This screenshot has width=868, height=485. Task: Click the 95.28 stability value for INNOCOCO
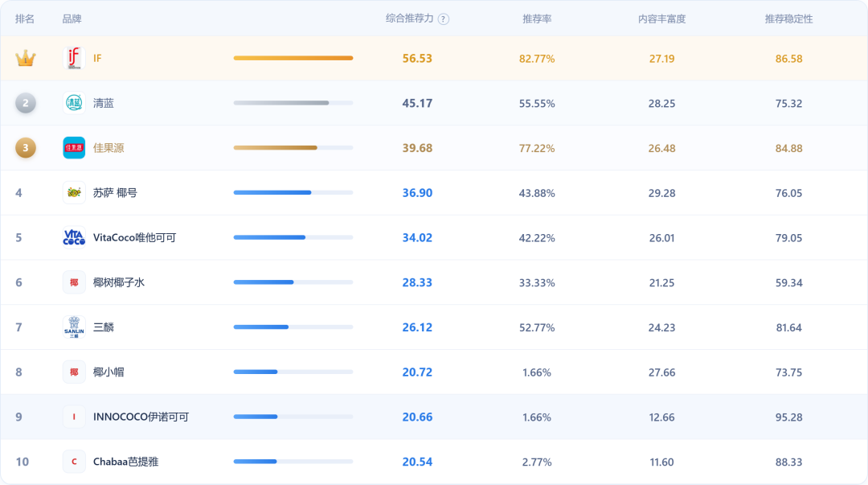789,417
